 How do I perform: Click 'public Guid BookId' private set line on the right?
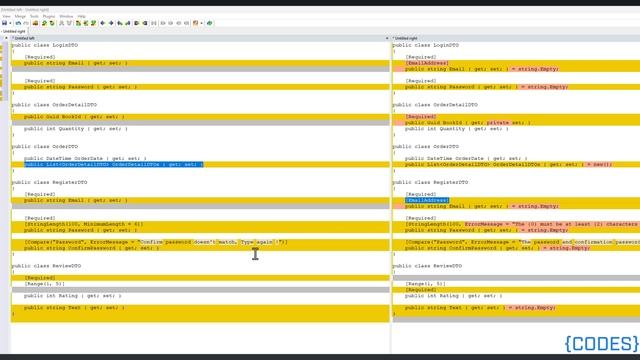[x=468, y=122]
